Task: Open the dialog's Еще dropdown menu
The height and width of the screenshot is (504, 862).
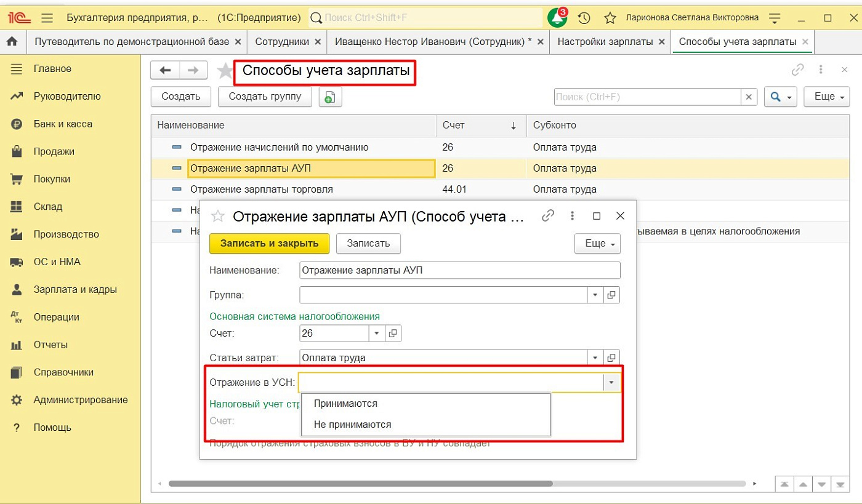Action: pyautogui.click(x=597, y=243)
